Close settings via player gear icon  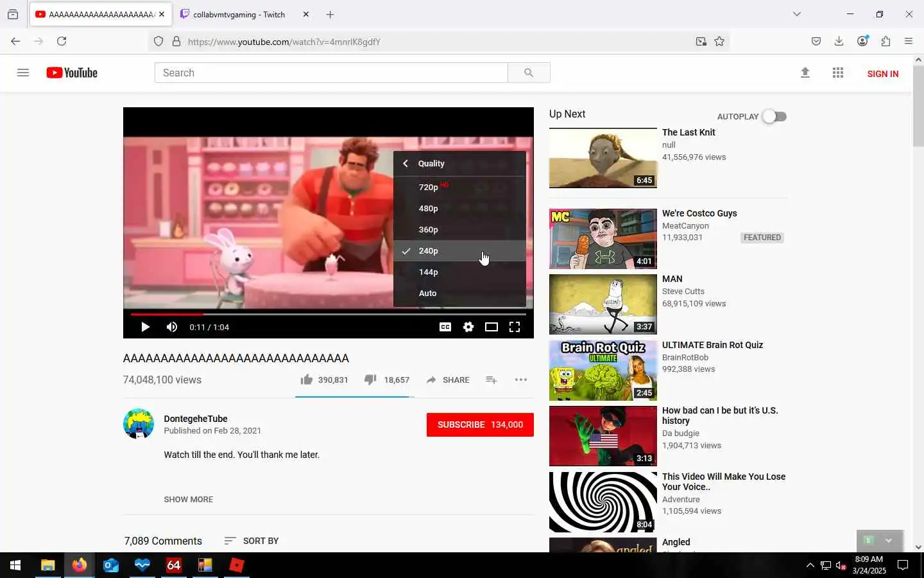click(468, 327)
